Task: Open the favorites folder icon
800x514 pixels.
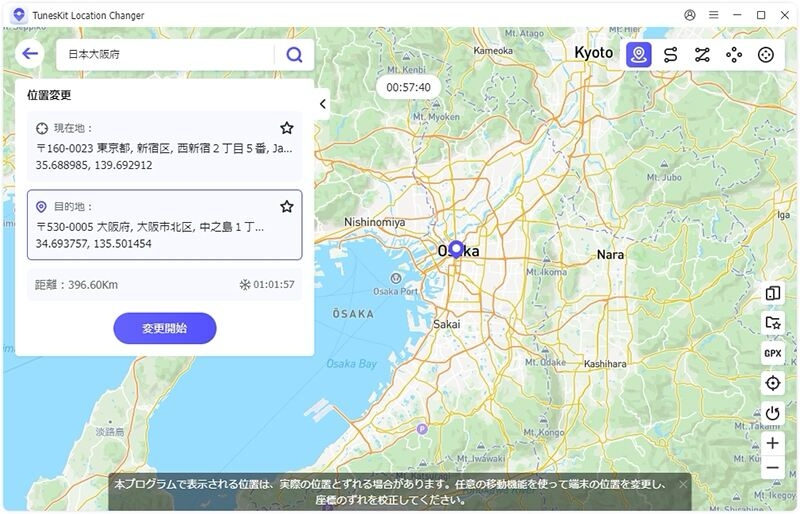Action: pos(772,323)
